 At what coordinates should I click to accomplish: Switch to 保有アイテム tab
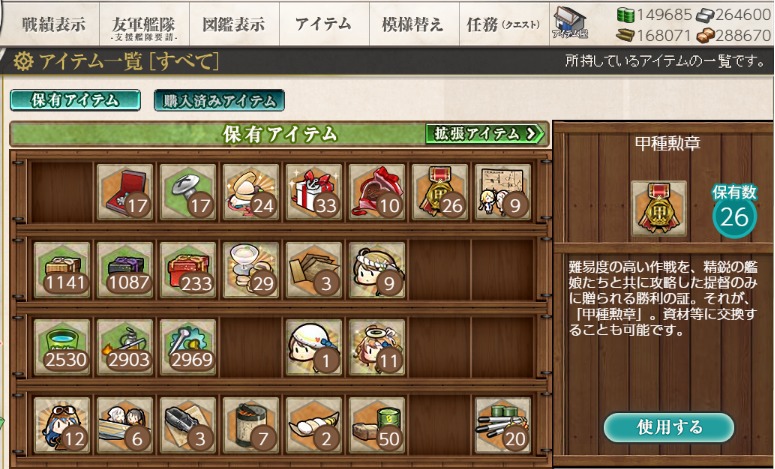(x=75, y=100)
